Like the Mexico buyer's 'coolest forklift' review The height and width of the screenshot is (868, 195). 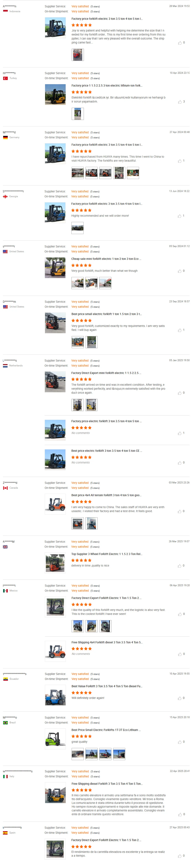[x=180, y=614]
